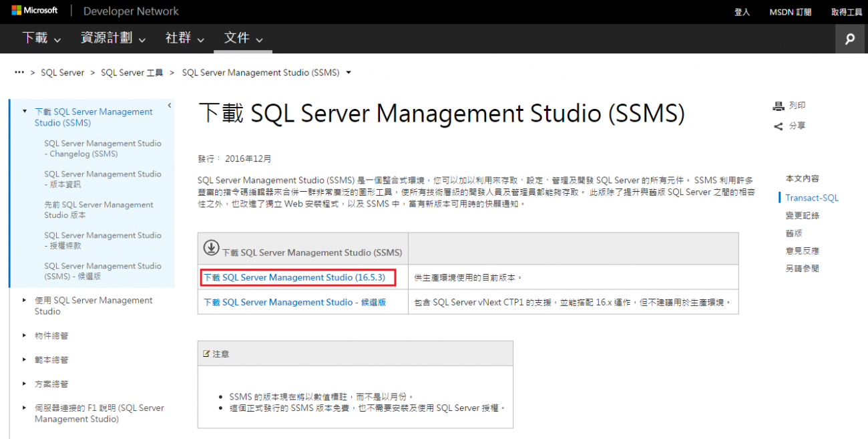Viewport: 868px width, 439px height.
Task: Click the 發行： 2016年12月 date text
Action: [235, 159]
